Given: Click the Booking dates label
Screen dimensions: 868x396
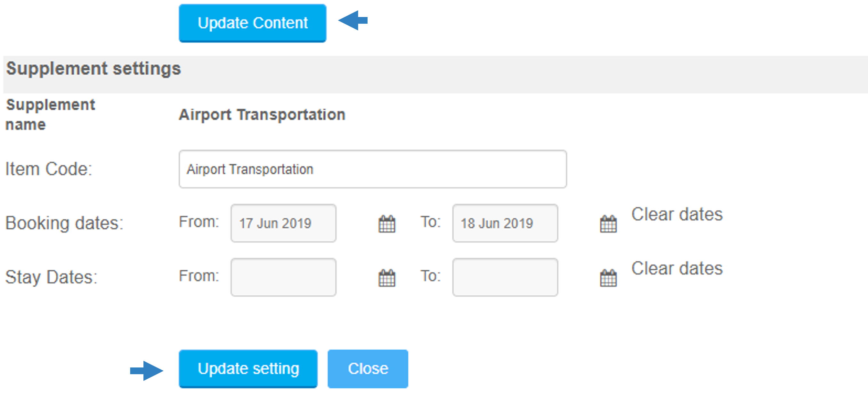Looking at the screenshot, I should tap(64, 223).
